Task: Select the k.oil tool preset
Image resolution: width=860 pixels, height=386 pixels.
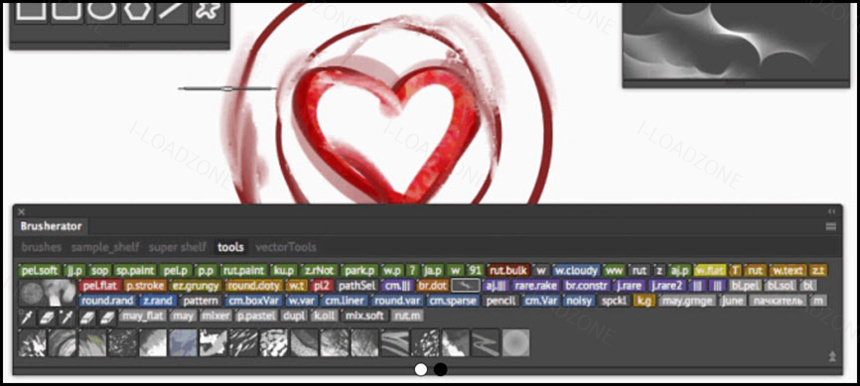Action: (324, 316)
